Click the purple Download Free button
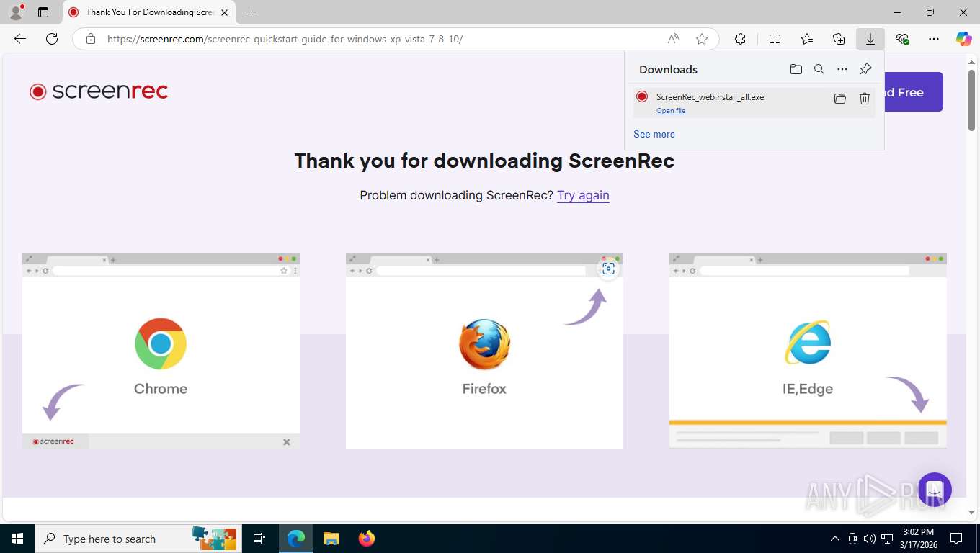The height and width of the screenshot is (553, 980). [913, 92]
